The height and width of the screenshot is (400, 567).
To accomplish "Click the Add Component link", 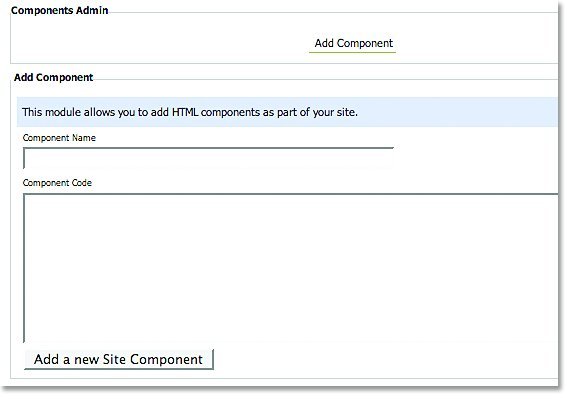I will click(x=353, y=43).
